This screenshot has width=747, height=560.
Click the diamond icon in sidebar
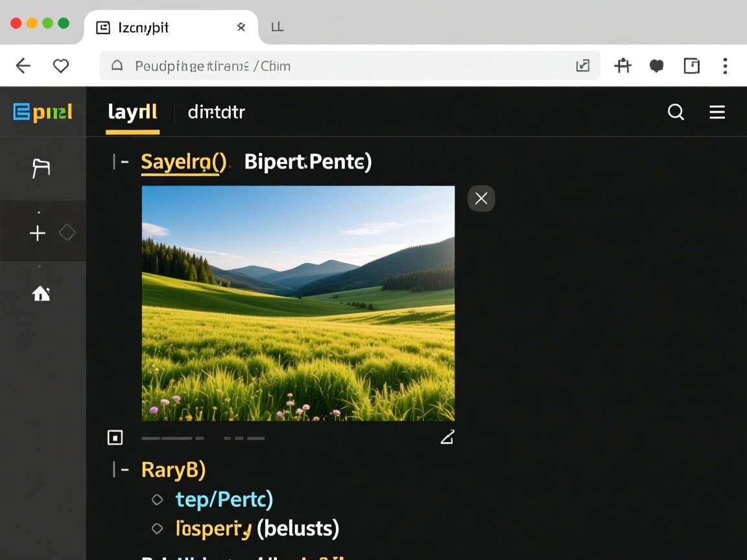tap(67, 233)
